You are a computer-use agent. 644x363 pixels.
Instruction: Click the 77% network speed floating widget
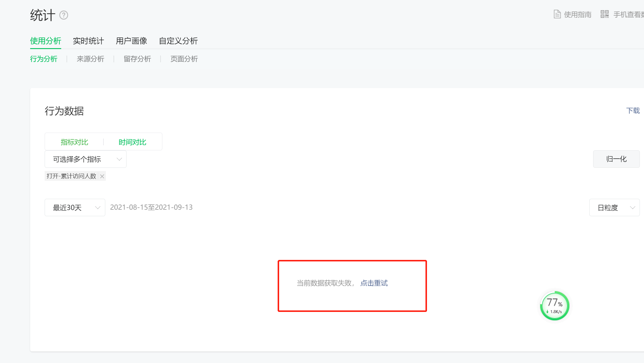[554, 306]
